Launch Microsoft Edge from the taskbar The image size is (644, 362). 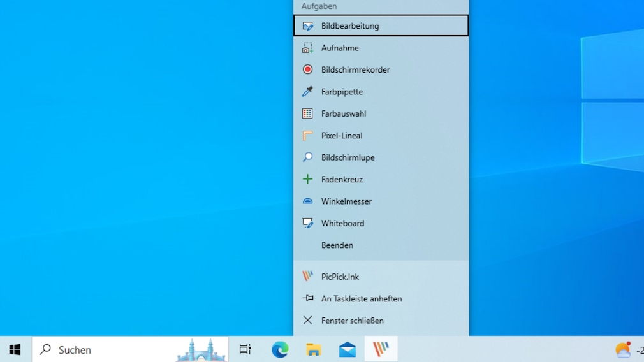coord(280,349)
